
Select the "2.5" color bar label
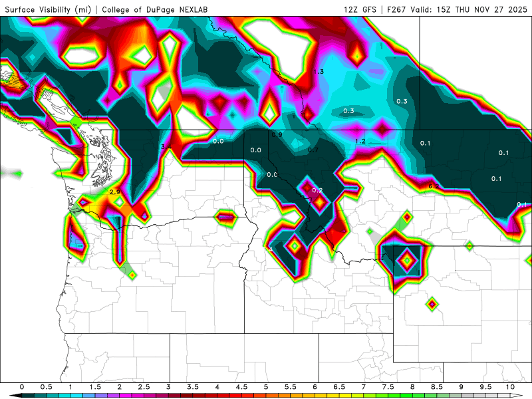coord(144,387)
